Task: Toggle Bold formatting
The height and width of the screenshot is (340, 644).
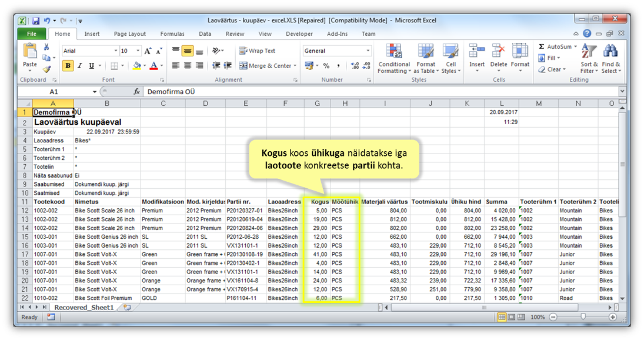Action: click(68, 66)
